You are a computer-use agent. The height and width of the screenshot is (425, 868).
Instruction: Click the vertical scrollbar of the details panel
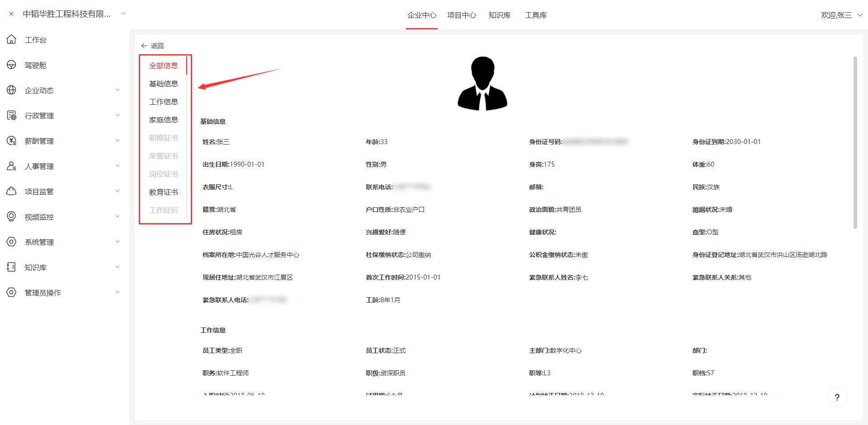(x=855, y=142)
